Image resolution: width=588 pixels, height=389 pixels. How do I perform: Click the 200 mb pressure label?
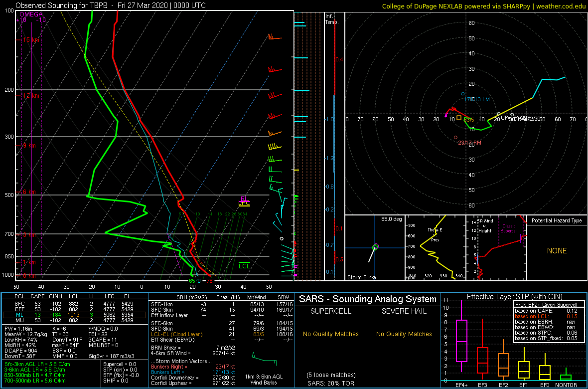8,90
